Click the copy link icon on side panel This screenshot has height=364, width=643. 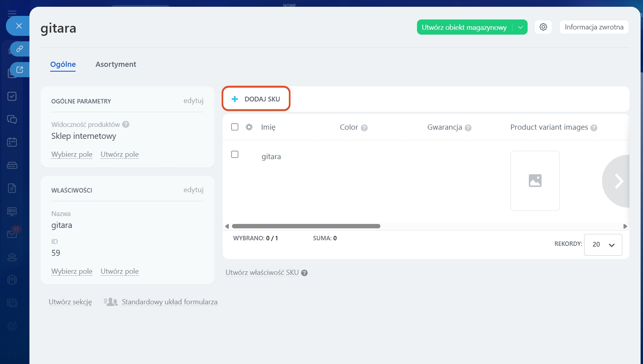pyautogui.click(x=19, y=49)
